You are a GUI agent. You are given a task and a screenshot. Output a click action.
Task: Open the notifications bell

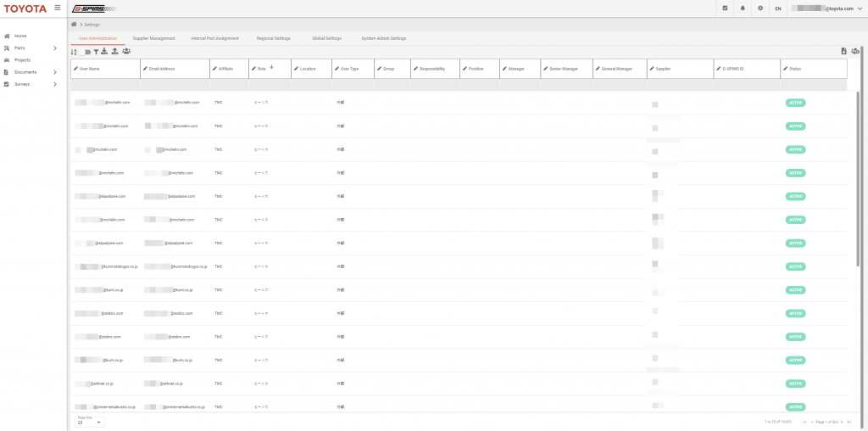(743, 8)
